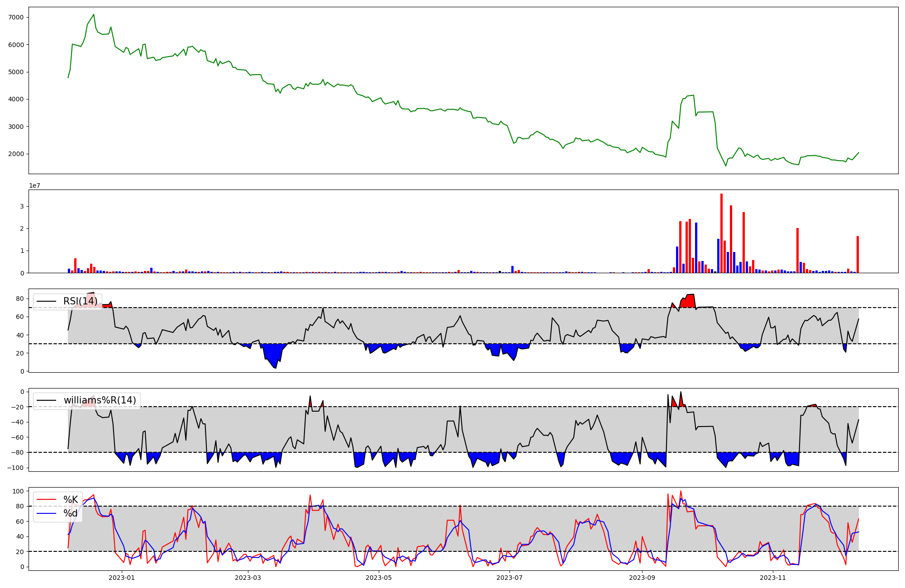Click the tallest red volume bar
Image resolution: width=905 pixels, height=588 pixels.
click(x=721, y=233)
